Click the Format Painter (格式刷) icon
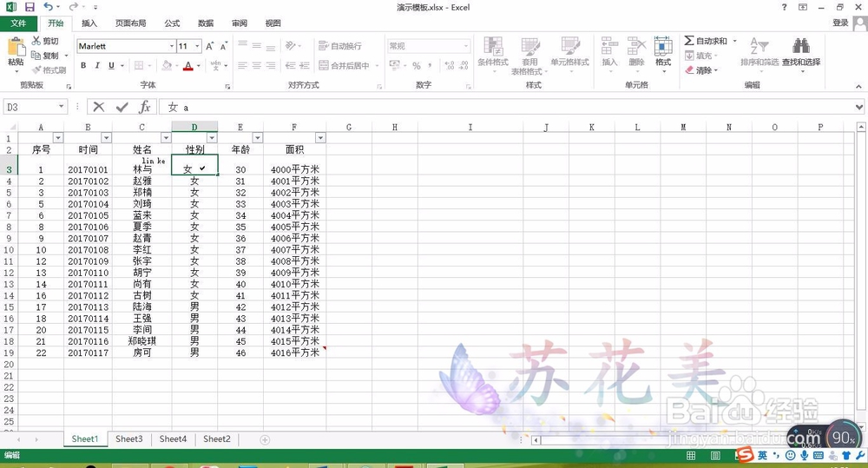868x468 pixels. point(36,69)
